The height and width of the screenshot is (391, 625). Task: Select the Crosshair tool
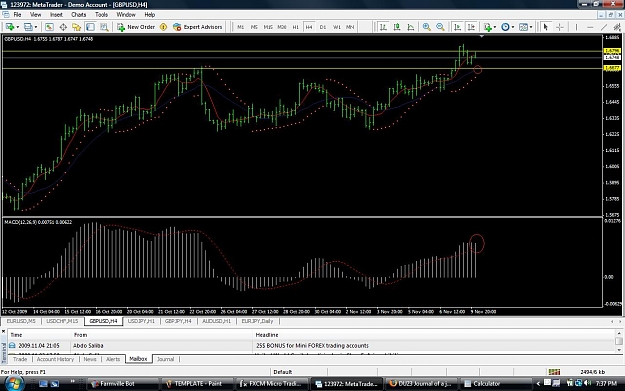pos(560,27)
